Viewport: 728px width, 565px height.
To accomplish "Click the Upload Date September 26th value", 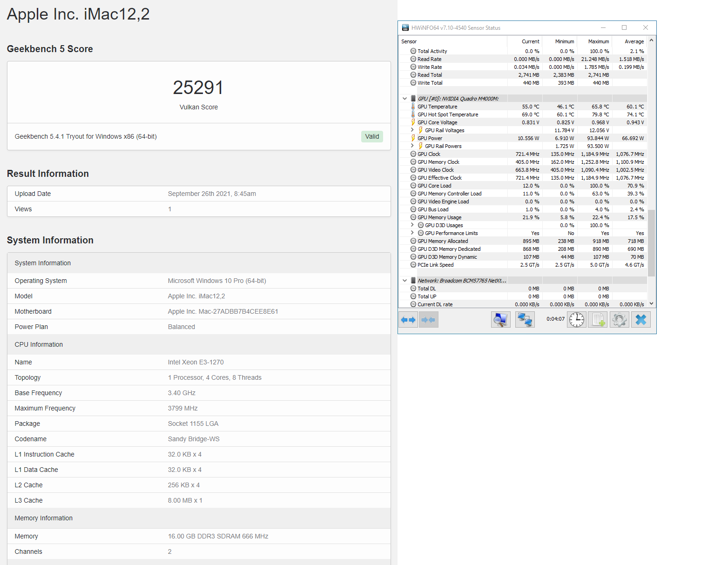I will pyautogui.click(x=212, y=194).
